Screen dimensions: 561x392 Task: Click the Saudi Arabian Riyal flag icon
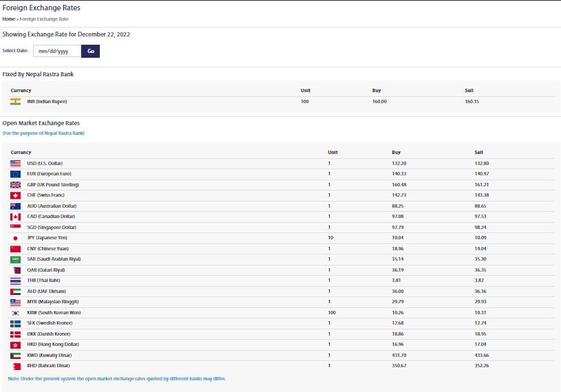click(15, 259)
